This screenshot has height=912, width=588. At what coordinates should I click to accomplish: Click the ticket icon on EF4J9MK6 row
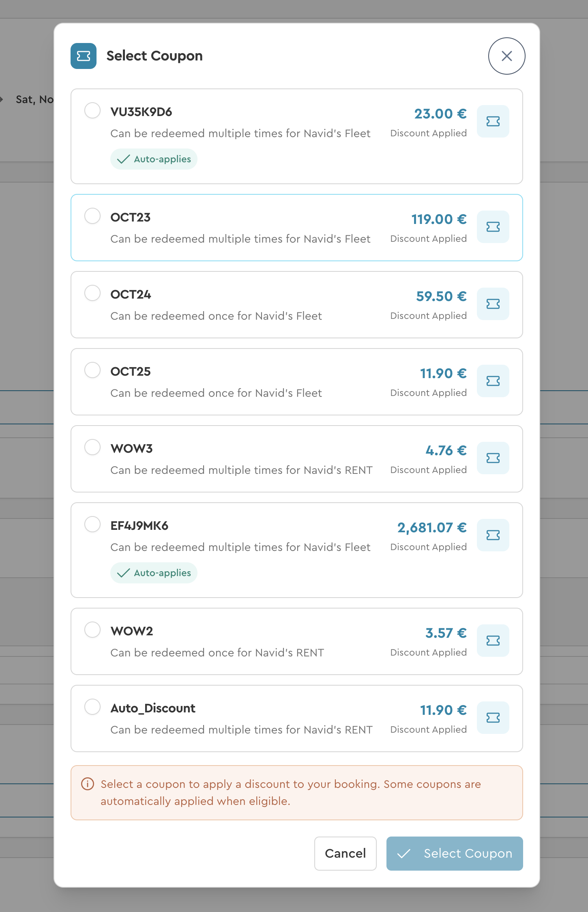[x=493, y=535]
